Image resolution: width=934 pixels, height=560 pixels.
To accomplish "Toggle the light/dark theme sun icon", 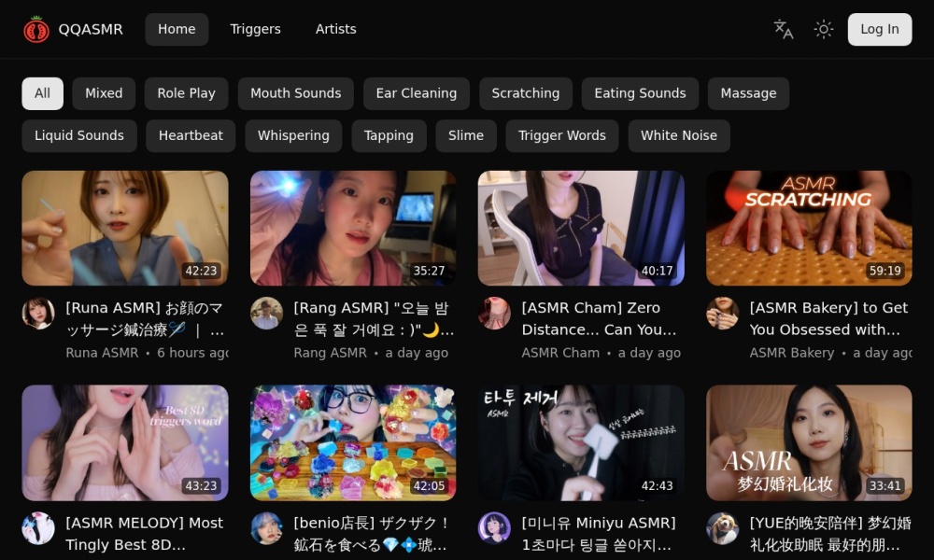I will (x=824, y=29).
